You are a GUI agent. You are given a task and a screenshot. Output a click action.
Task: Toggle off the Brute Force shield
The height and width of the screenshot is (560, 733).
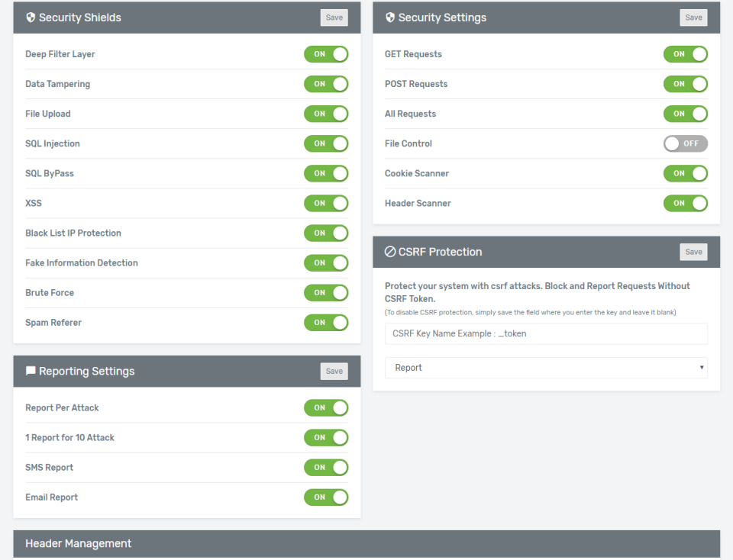coord(326,292)
